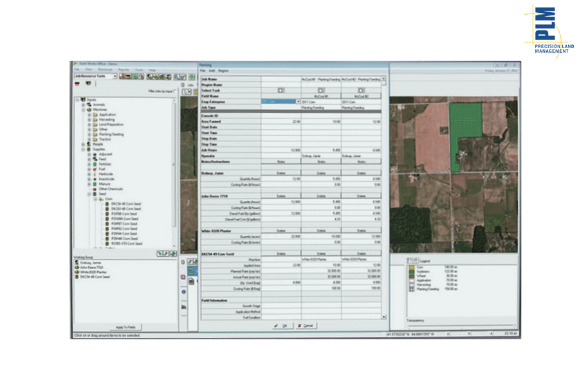This screenshot has height=392, width=579.
Task: Click the Apply To Fields button
Action: pos(125,327)
